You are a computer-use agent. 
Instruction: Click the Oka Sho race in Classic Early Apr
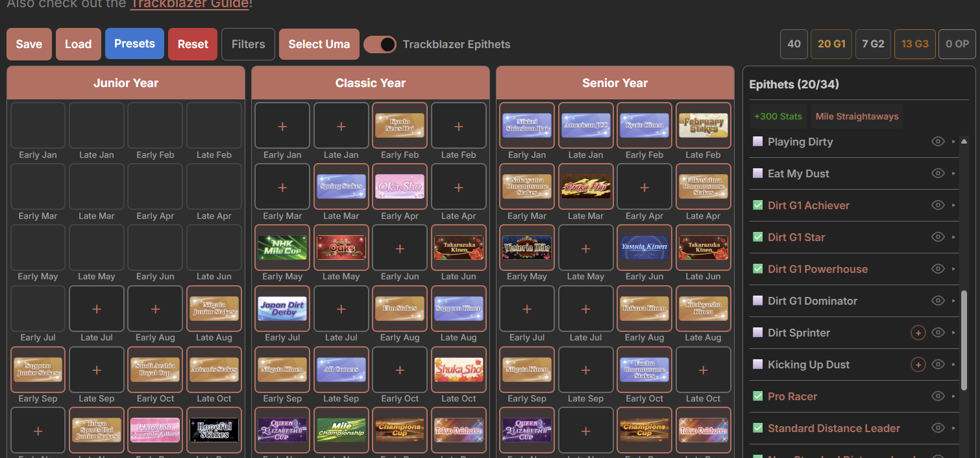400,186
